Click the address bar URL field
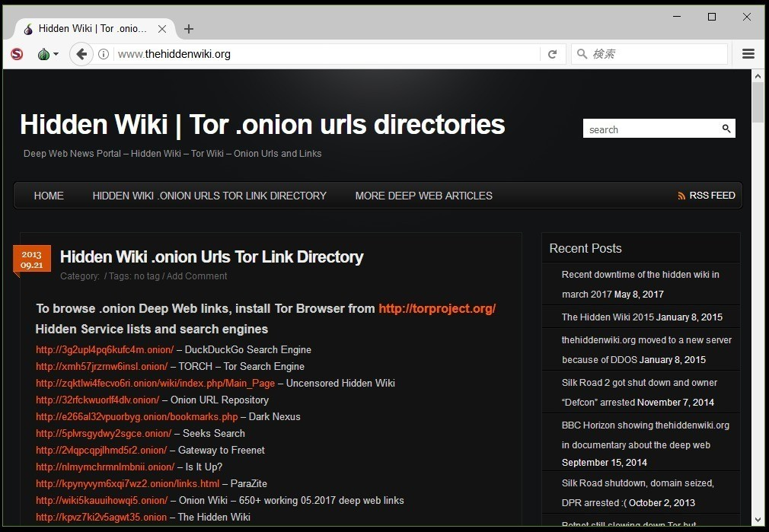The height and width of the screenshot is (532, 769). pos(326,54)
